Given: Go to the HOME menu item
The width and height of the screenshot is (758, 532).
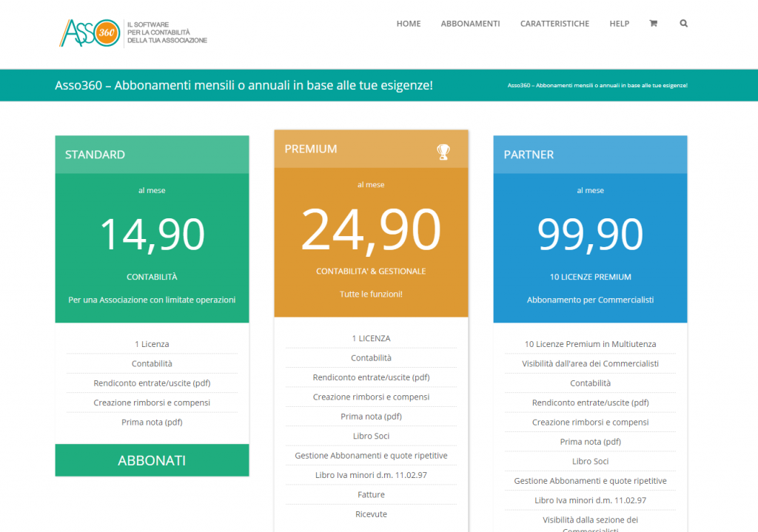Looking at the screenshot, I should tap(409, 24).
